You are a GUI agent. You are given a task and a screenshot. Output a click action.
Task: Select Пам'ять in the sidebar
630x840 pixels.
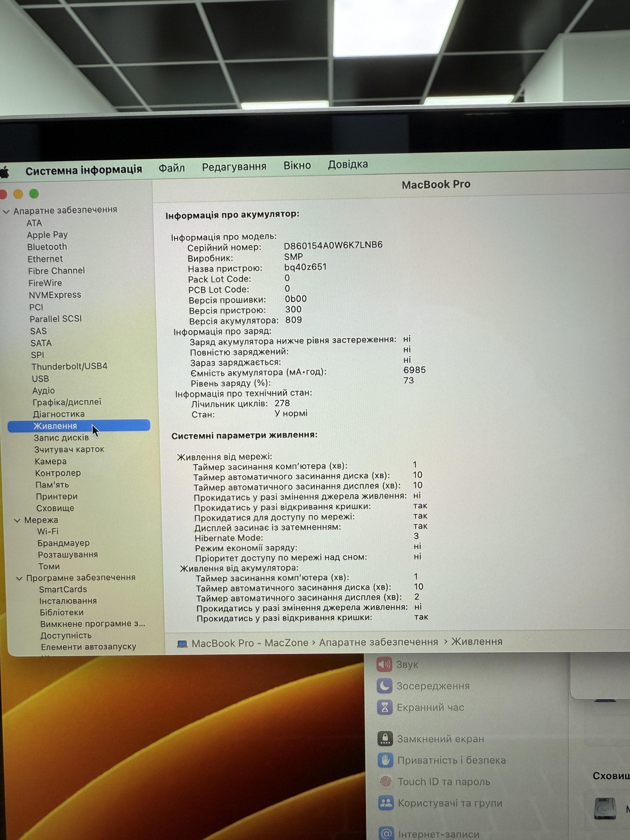coord(52,485)
